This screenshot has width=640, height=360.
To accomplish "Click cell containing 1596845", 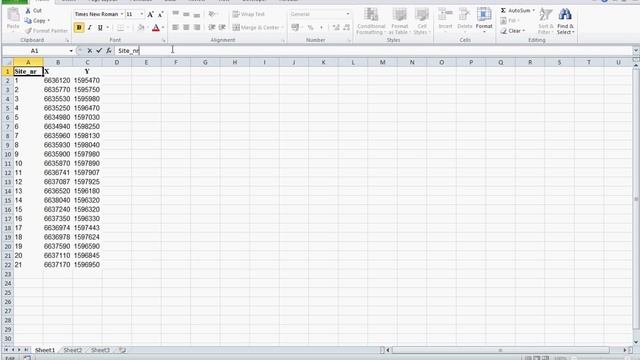I will pos(87,256).
